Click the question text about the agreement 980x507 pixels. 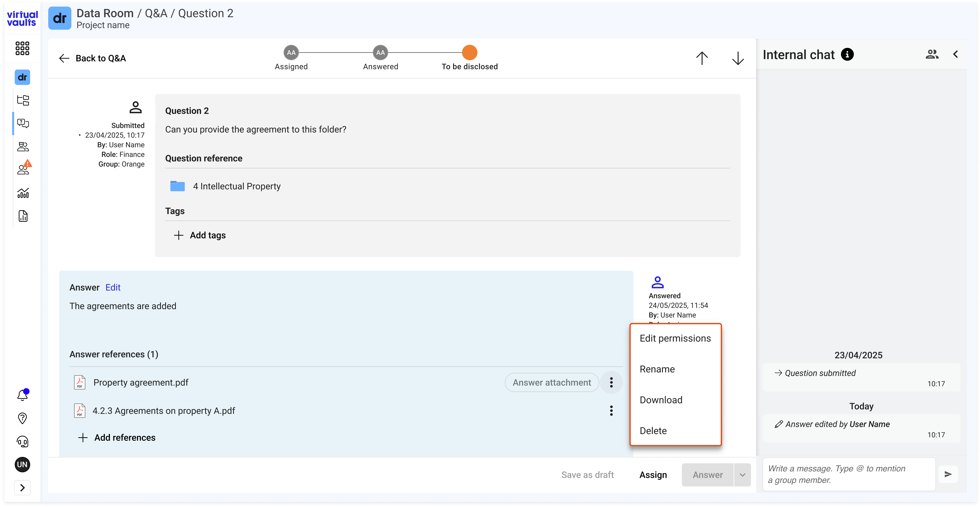click(x=256, y=129)
